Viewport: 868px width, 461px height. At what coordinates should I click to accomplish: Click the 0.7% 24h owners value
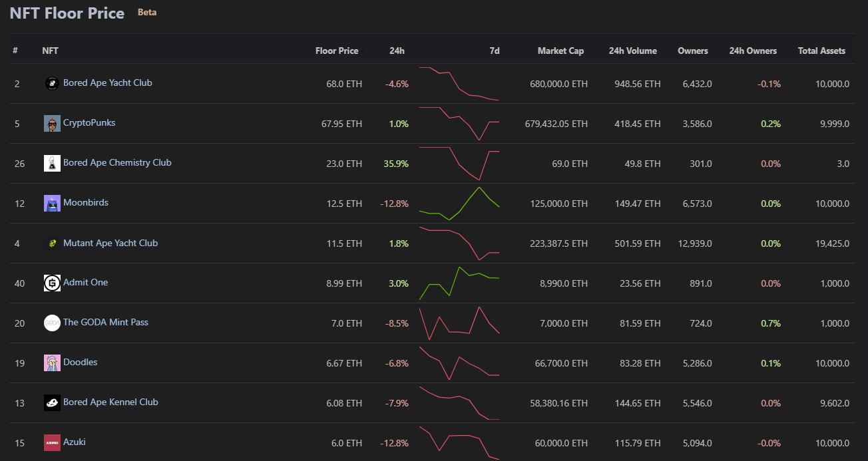[771, 324]
